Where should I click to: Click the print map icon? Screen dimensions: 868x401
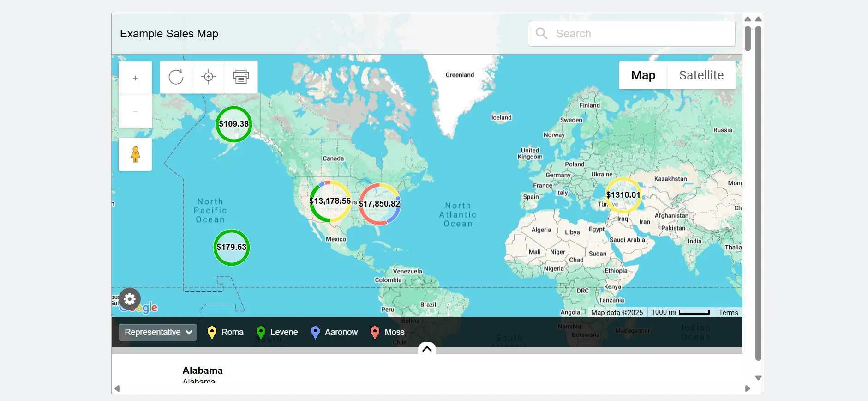click(x=241, y=77)
